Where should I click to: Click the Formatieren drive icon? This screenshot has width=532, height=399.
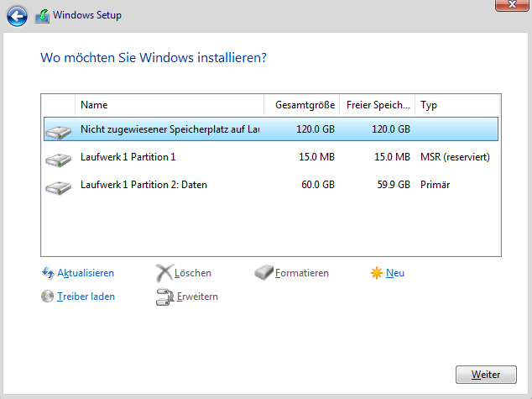(x=263, y=273)
